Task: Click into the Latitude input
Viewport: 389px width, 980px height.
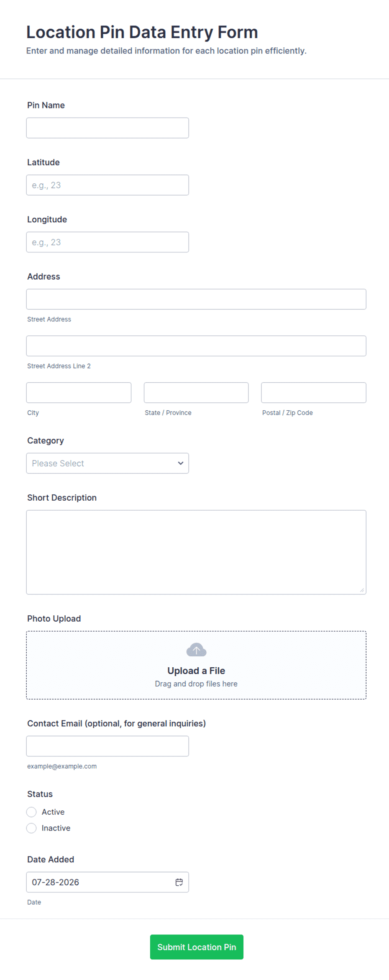Action: [107, 185]
